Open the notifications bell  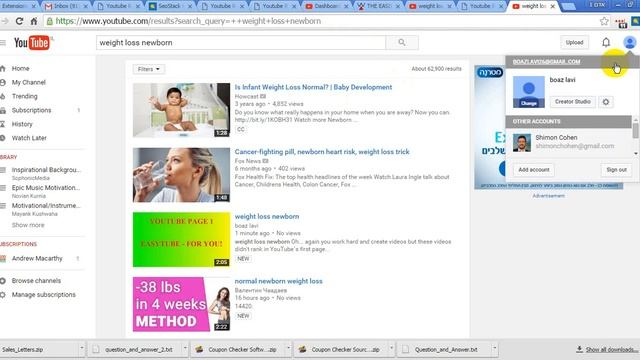pos(606,42)
